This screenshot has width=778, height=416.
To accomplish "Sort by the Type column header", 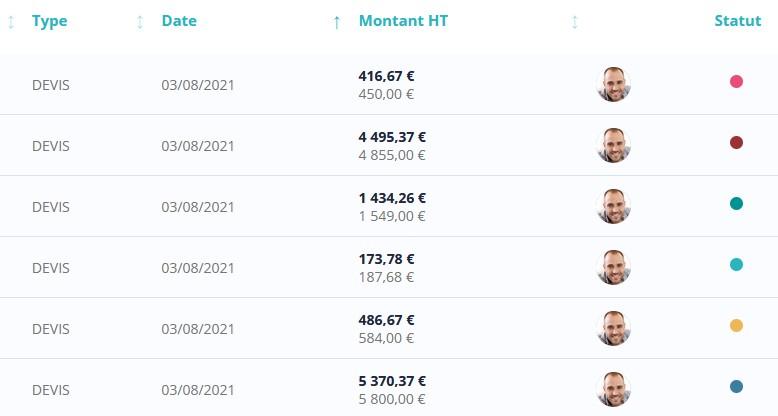I will pyautogui.click(x=50, y=21).
